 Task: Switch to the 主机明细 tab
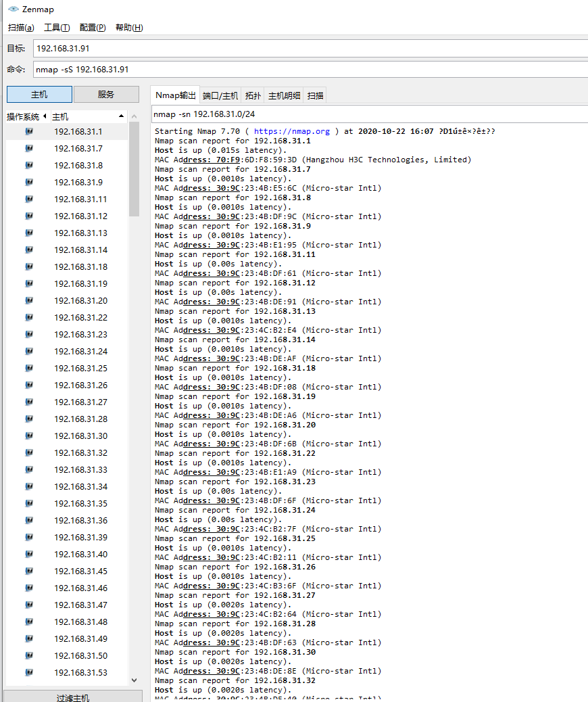click(x=284, y=95)
